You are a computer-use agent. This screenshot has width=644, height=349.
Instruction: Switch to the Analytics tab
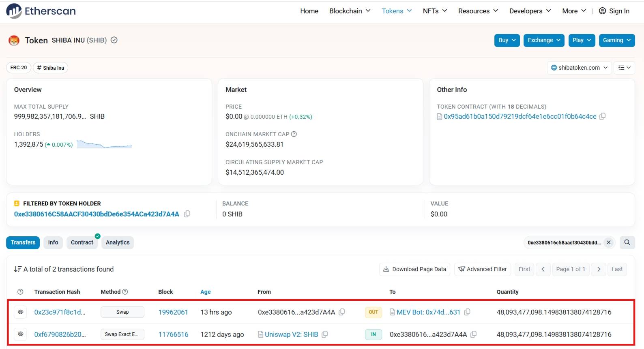click(118, 242)
